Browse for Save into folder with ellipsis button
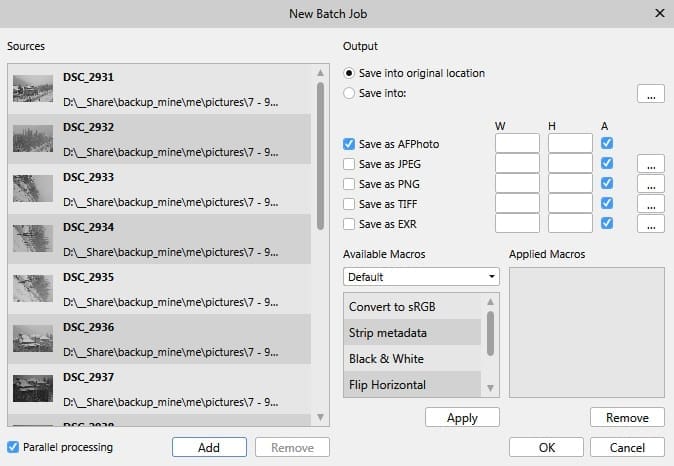 pos(651,94)
